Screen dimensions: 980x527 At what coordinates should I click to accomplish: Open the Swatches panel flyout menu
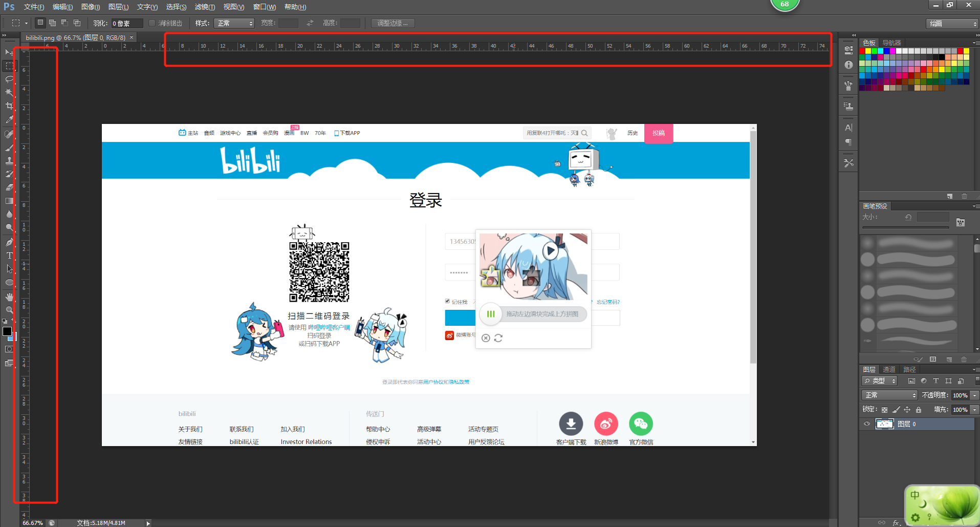976,43
